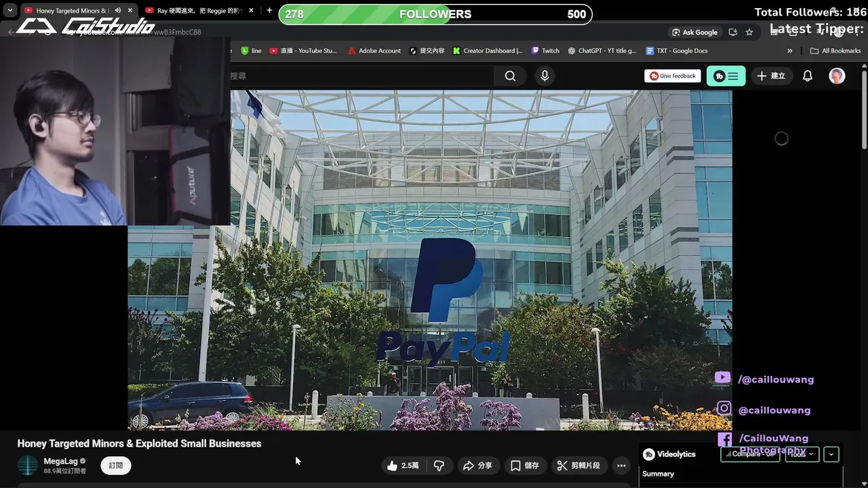The image size is (868, 488).
Task: Dislike the video with thumbs down
Action: pos(439,466)
